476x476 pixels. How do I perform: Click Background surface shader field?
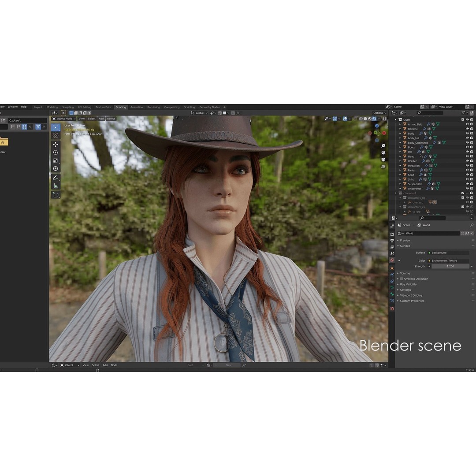tap(448, 253)
